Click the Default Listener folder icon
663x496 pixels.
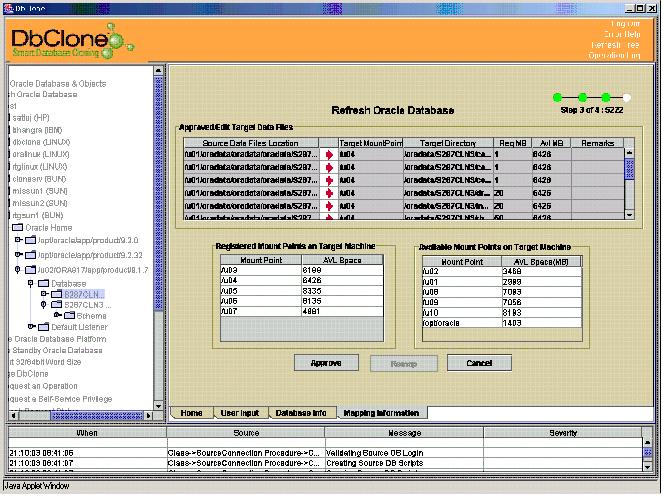pos(44,327)
